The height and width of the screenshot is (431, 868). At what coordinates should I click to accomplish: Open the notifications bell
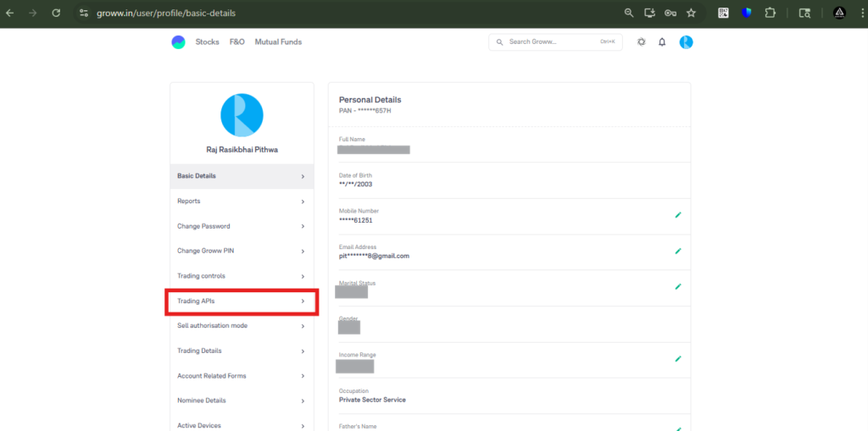pyautogui.click(x=662, y=41)
